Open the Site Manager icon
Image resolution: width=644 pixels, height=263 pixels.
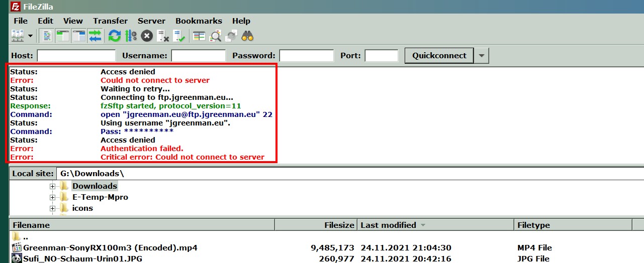point(18,36)
